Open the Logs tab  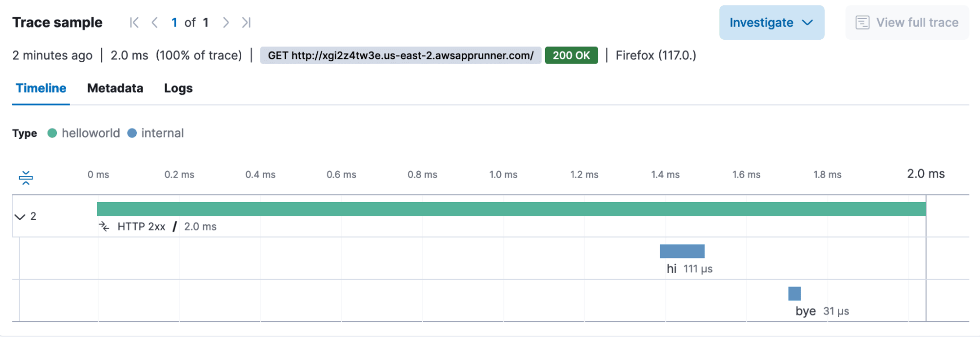point(178,88)
